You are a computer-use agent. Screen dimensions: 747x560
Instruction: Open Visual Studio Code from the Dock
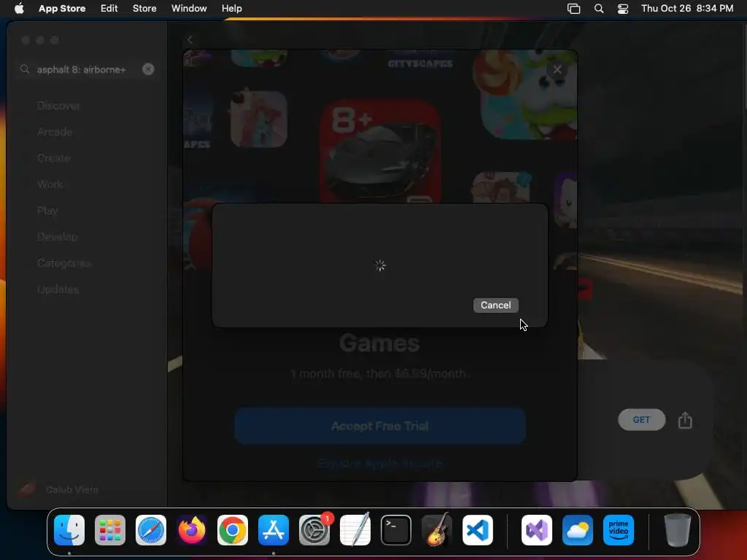coord(478,530)
